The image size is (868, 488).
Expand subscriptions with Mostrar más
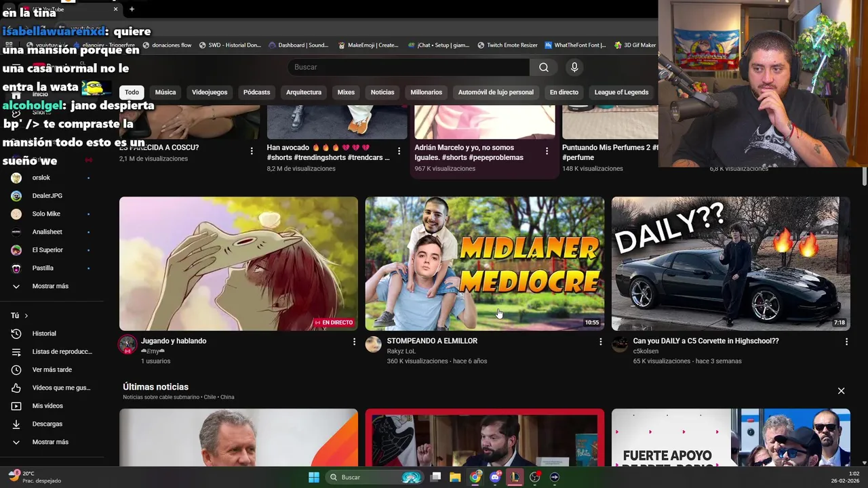(50, 286)
